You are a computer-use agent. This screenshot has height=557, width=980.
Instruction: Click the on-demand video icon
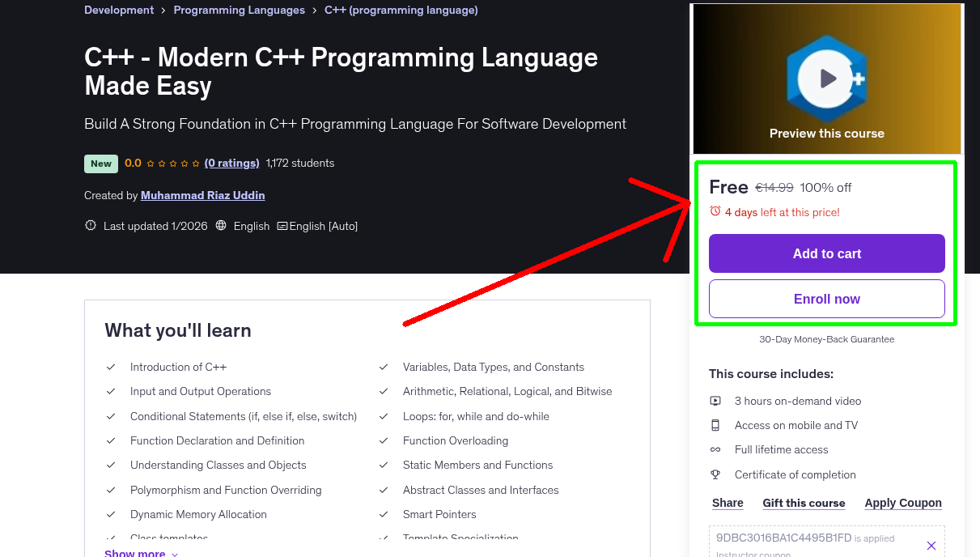point(716,400)
